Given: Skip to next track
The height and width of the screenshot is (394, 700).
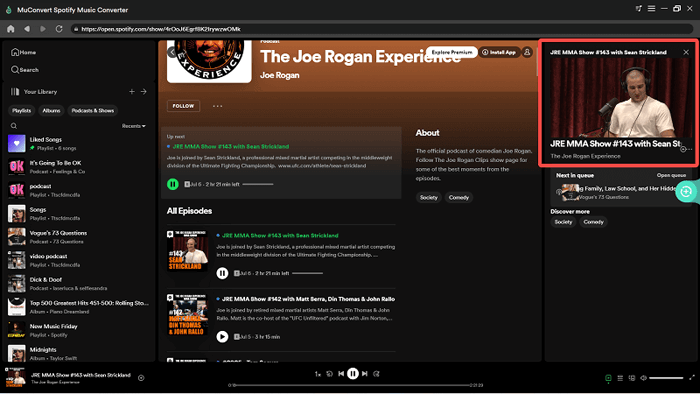Looking at the screenshot, I should coord(365,374).
